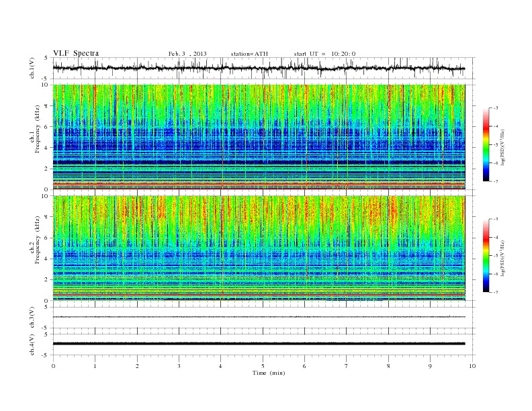Click the ch.1 spectrogram color scale bar
This screenshot has width=532, height=411.
(x=486, y=144)
